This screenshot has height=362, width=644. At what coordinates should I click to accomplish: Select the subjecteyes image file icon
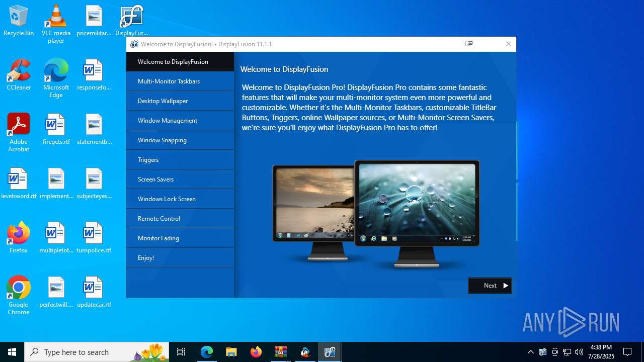pos(94,184)
